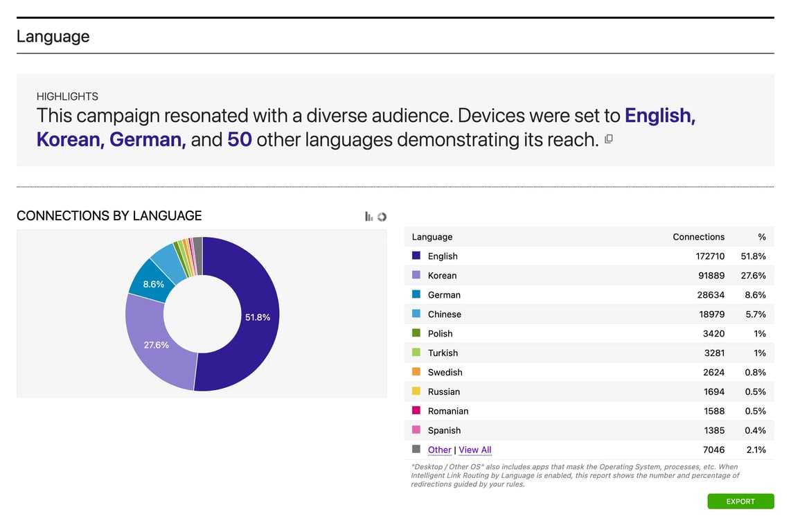The height and width of the screenshot is (532, 791).
Task: Click the gray Other legend square
Action: pos(416,450)
